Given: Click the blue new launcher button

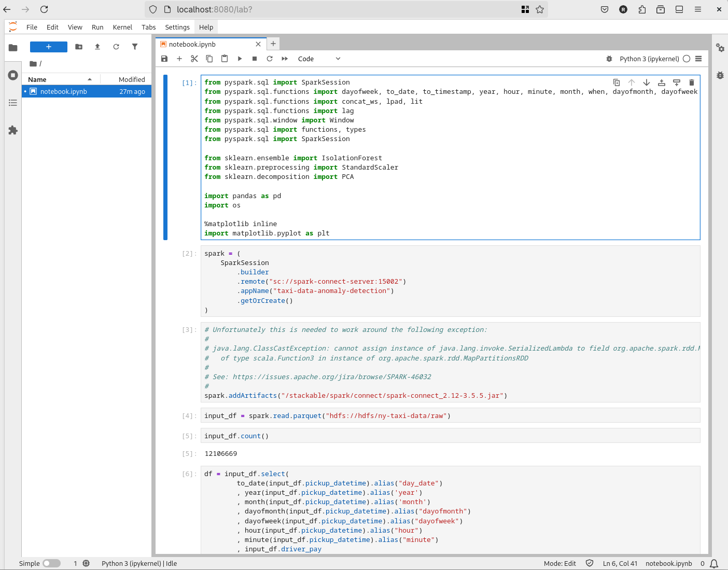Looking at the screenshot, I should tap(48, 47).
